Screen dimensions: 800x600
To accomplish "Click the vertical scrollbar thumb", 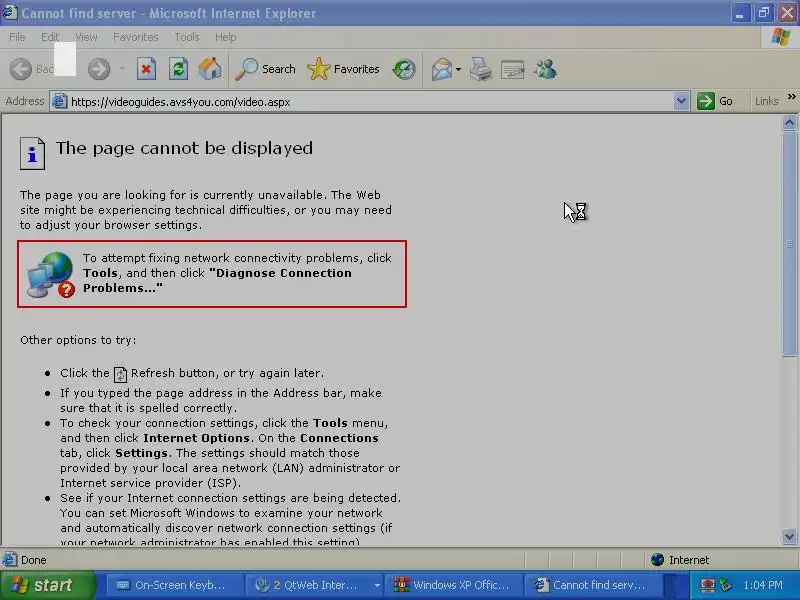I will coord(789,243).
